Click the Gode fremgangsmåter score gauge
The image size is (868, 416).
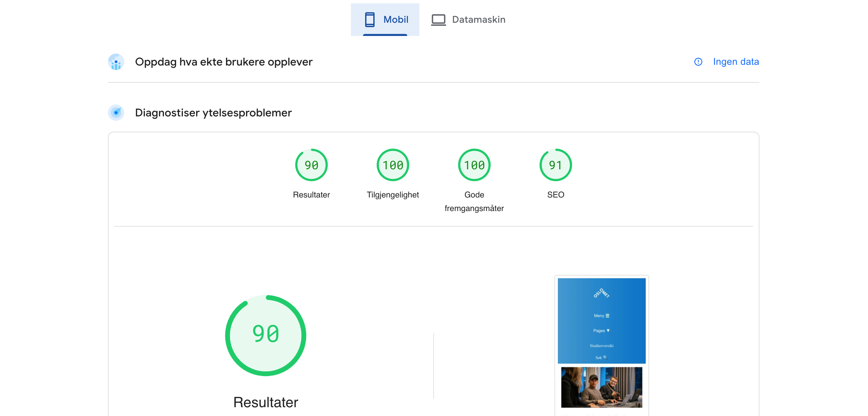(474, 165)
